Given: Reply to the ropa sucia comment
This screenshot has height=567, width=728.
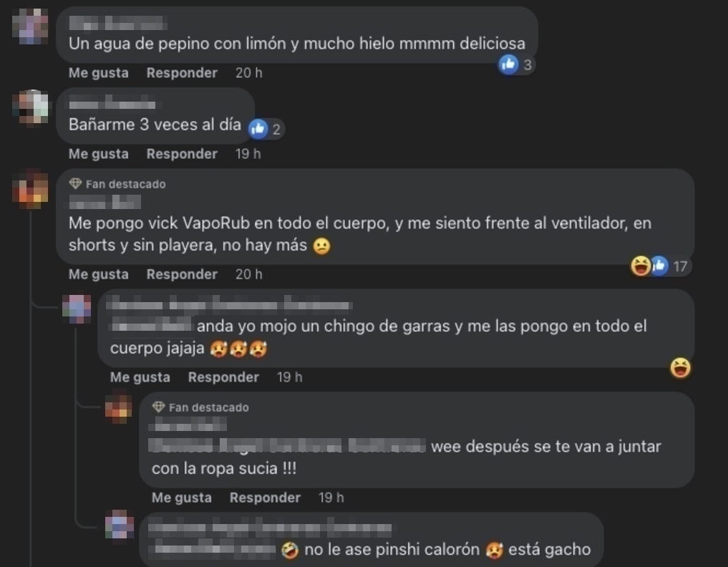Looking at the screenshot, I should tap(265, 498).
